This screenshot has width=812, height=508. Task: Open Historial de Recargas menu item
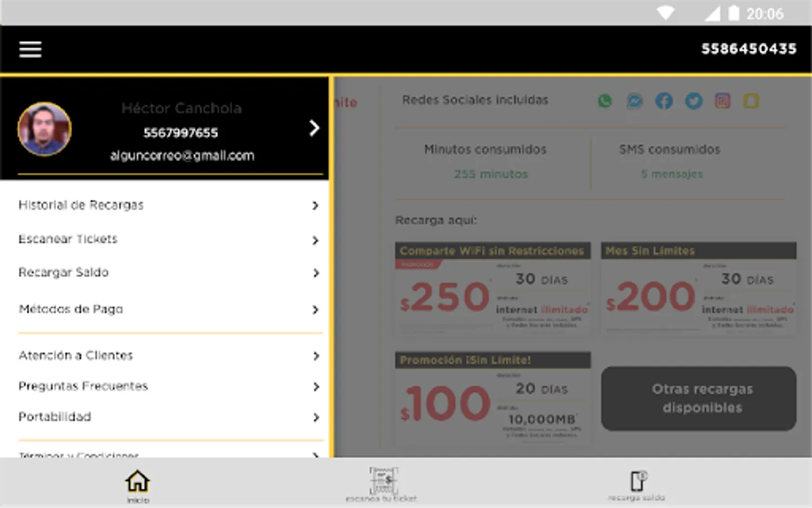[x=164, y=205]
